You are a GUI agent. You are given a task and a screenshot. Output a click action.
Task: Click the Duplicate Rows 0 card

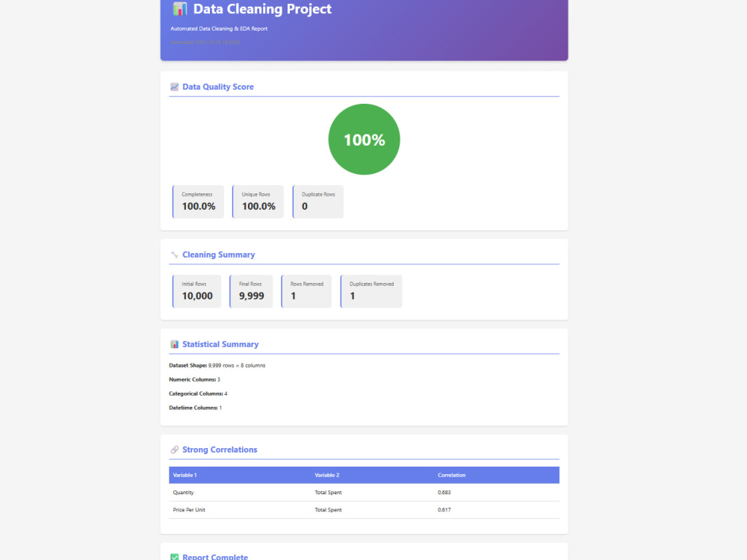tap(318, 202)
